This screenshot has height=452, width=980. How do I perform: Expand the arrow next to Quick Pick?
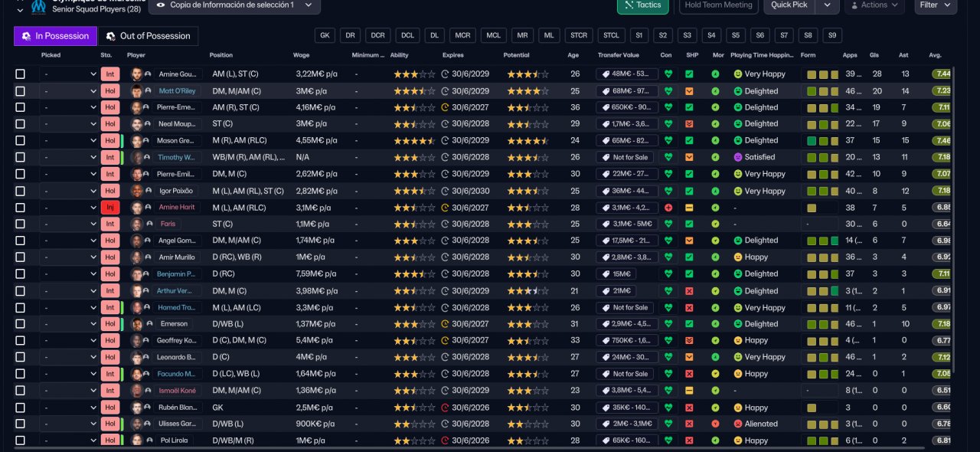point(827,5)
